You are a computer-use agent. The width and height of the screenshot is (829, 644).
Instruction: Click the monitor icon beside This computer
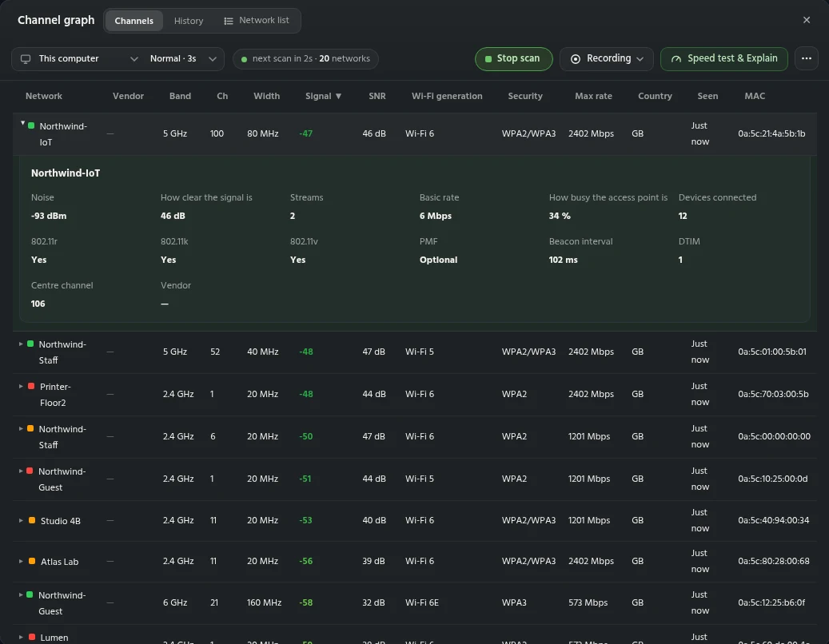click(x=26, y=59)
